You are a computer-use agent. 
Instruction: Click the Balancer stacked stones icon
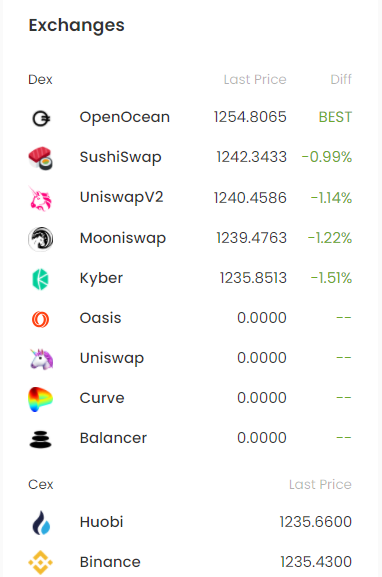(x=40, y=439)
